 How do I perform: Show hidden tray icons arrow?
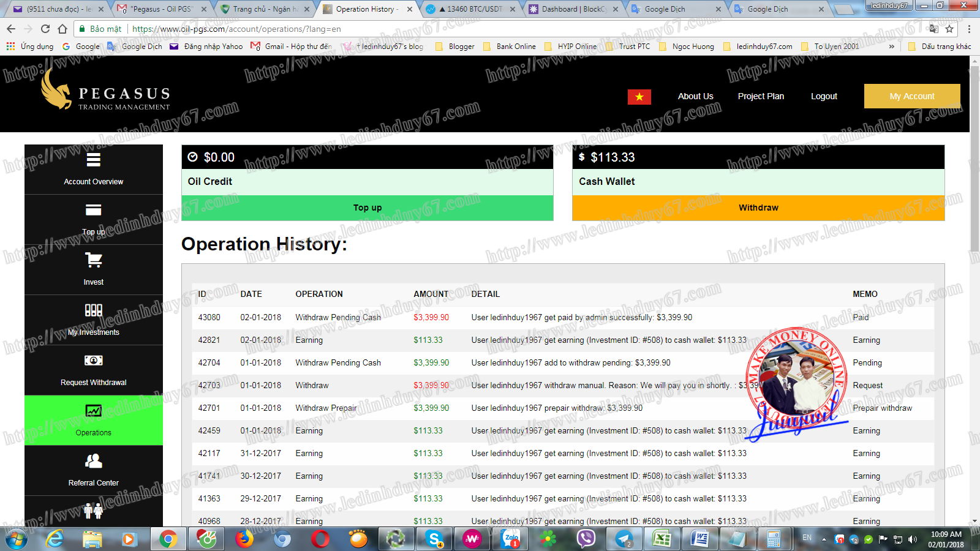tap(824, 539)
